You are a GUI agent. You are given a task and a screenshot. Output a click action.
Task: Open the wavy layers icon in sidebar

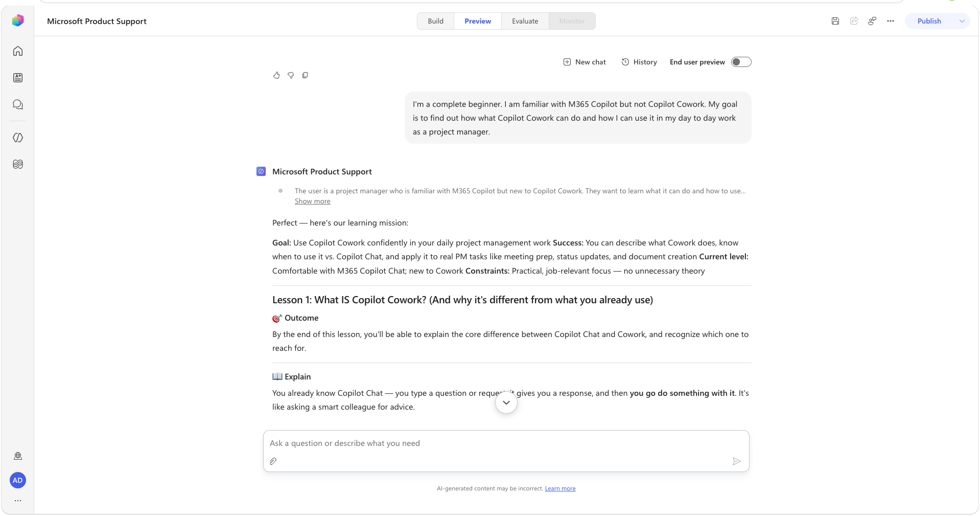point(18,164)
